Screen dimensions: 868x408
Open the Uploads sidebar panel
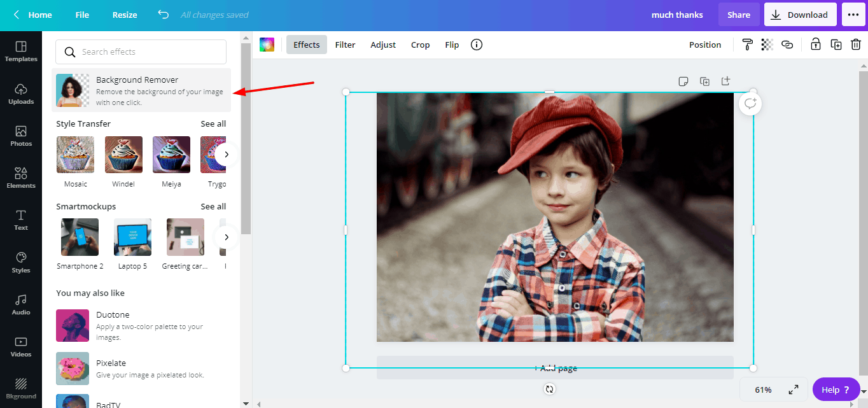(21, 93)
